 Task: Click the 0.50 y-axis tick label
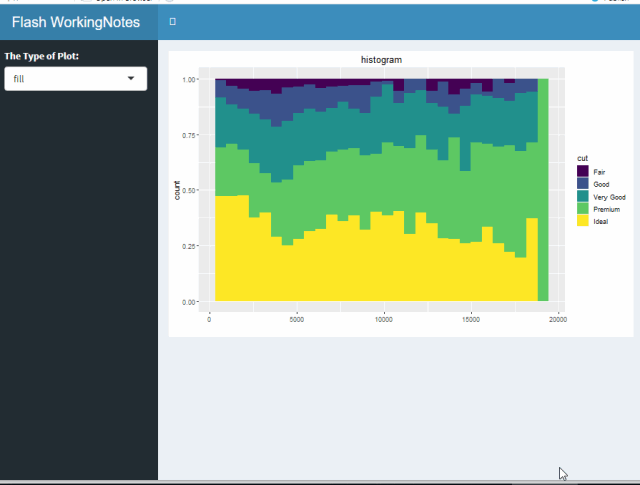189,190
